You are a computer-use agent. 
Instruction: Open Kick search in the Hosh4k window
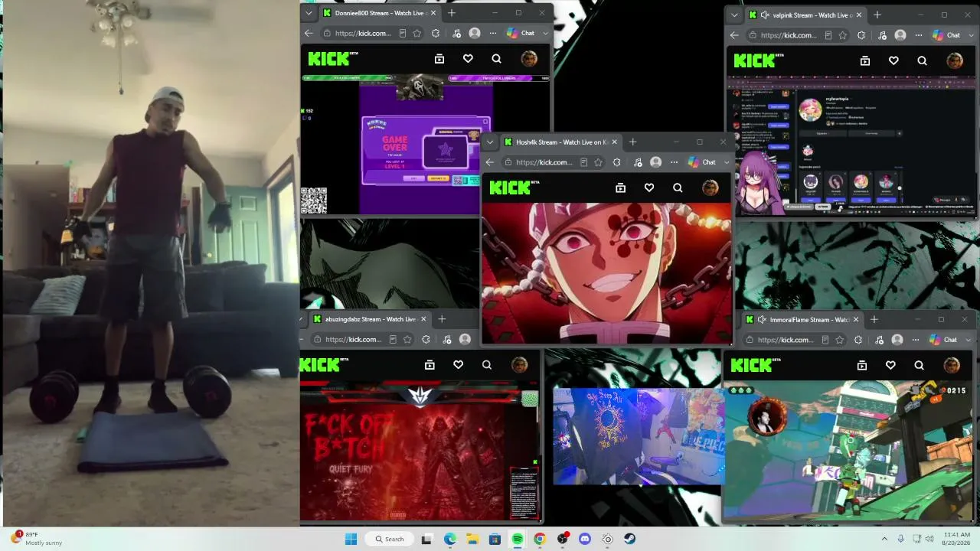coord(678,187)
